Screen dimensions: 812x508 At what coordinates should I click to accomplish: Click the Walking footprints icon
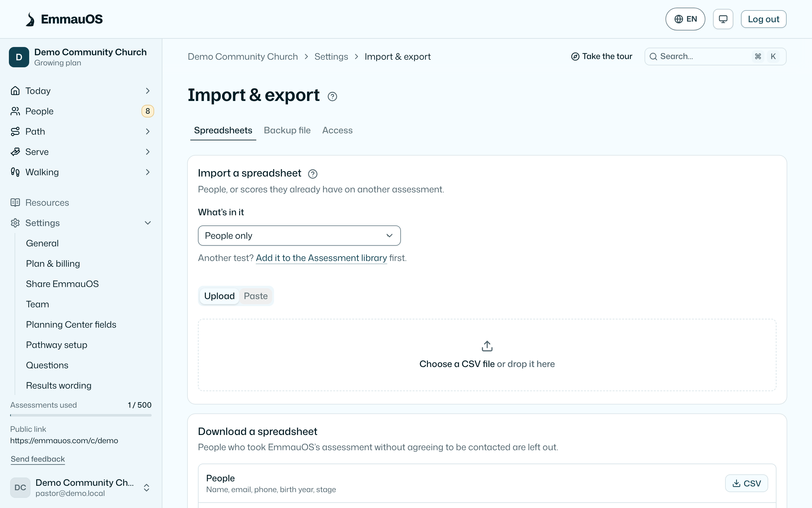[15, 172]
